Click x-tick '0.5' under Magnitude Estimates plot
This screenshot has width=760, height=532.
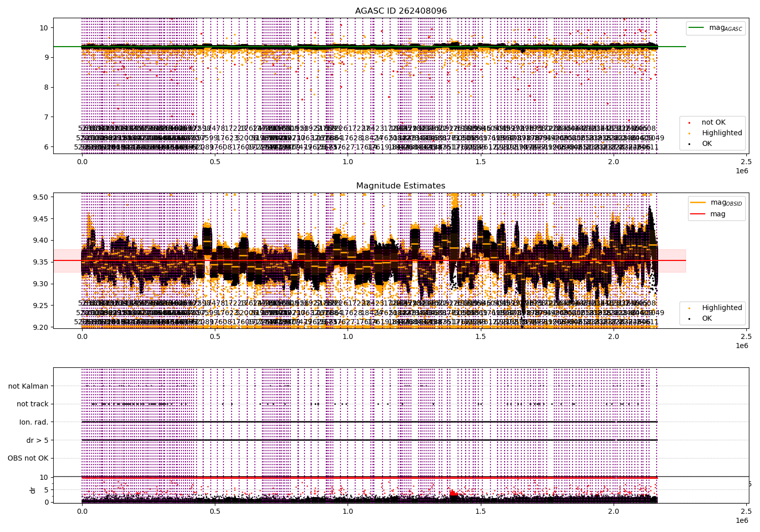215,337
